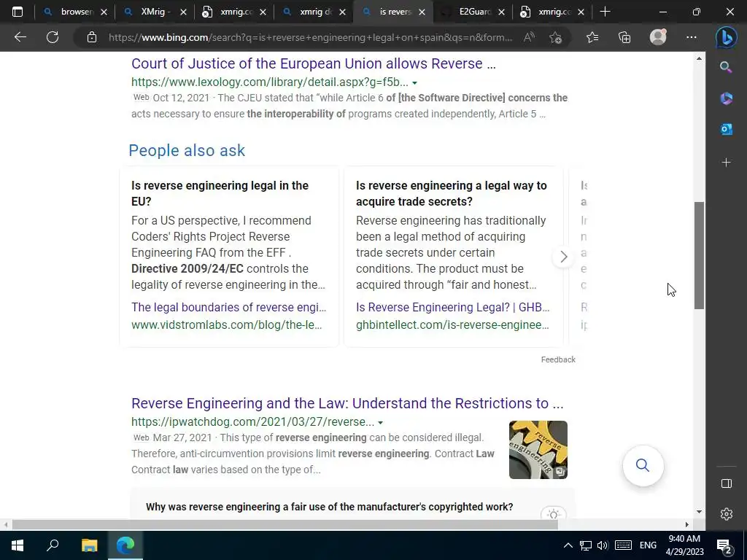Screen dimensions: 747x560
Task: Click the scroll right arrow
Action: (x=687, y=525)
